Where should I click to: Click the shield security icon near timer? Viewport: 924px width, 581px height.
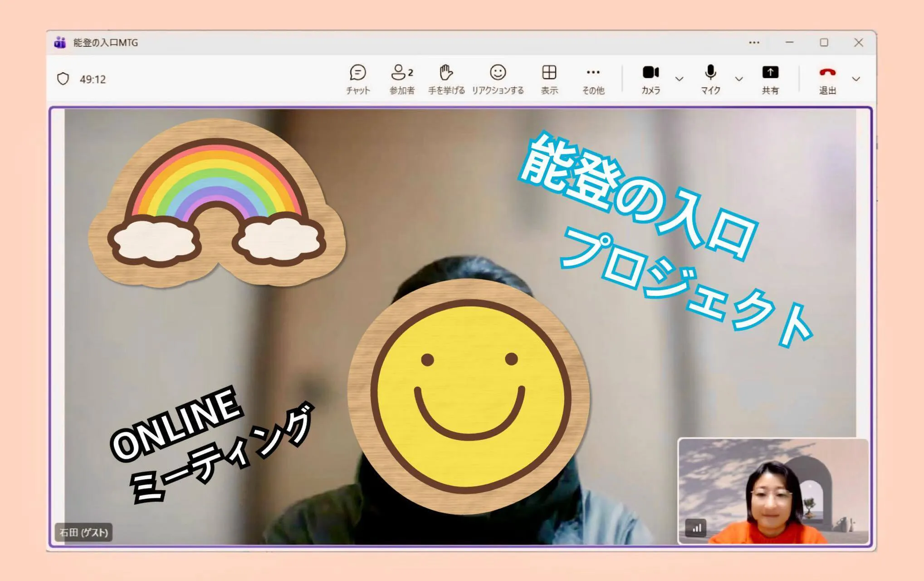click(63, 79)
